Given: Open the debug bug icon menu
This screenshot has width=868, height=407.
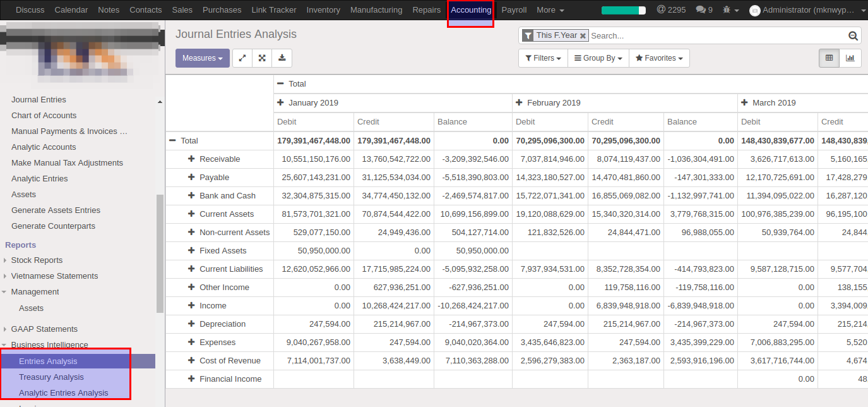Looking at the screenshot, I should (x=727, y=9).
